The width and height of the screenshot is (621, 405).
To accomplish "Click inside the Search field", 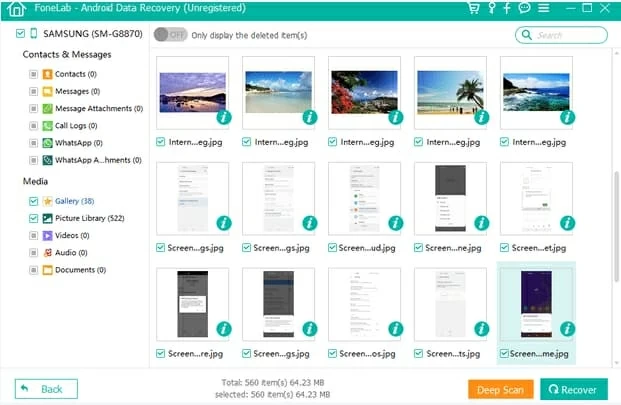I will click(568, 35).
